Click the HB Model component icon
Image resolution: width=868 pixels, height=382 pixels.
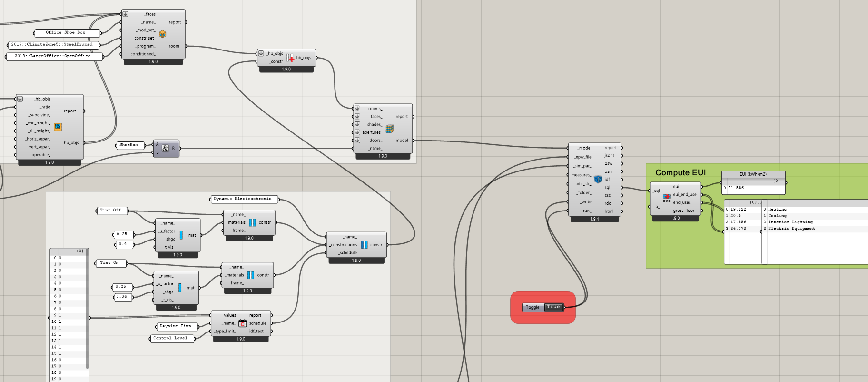[389, 129]
